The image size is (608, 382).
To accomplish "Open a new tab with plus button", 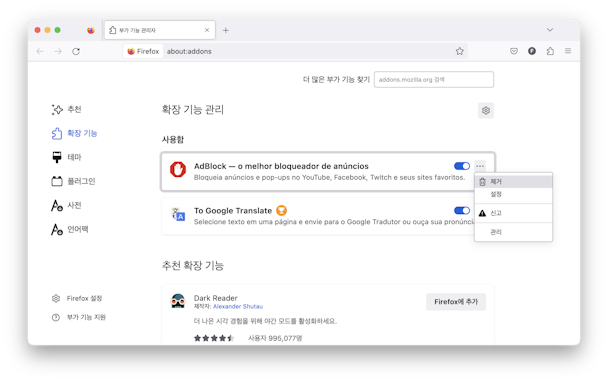I will point(226,30).
